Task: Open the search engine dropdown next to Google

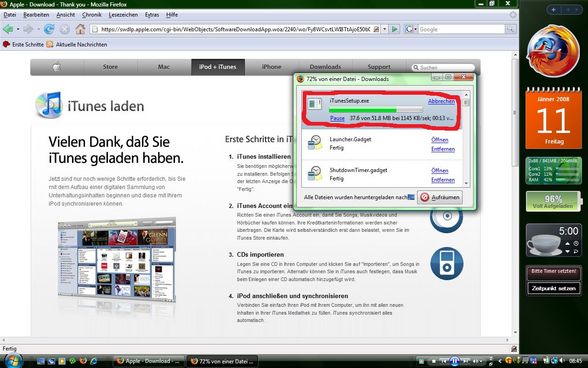Action: click(416, 29)
